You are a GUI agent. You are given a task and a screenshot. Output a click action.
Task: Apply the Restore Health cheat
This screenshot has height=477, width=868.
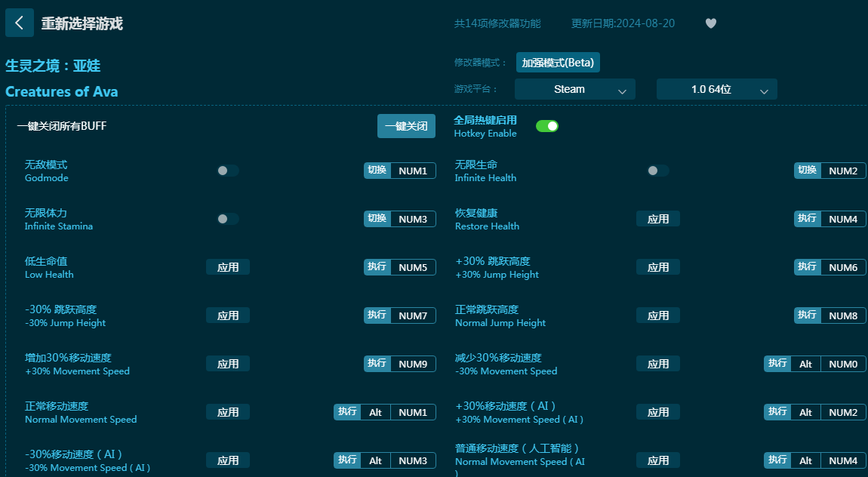coord(658,219)
